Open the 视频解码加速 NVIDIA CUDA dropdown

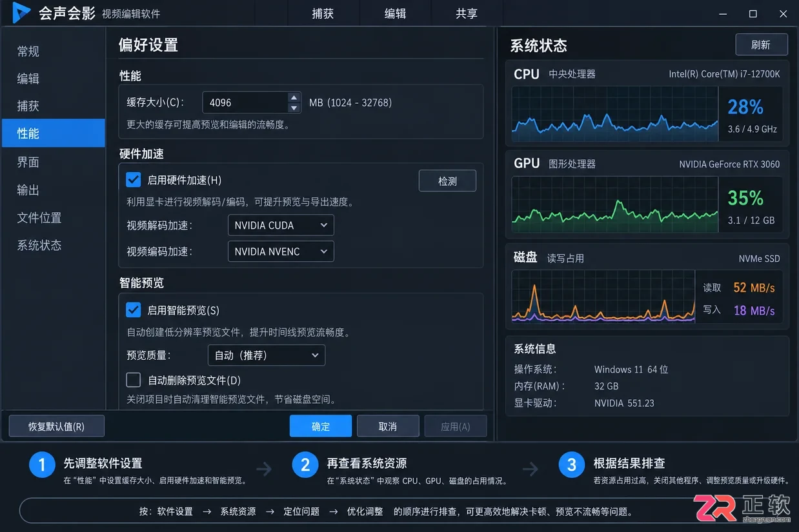coord(281,225)
